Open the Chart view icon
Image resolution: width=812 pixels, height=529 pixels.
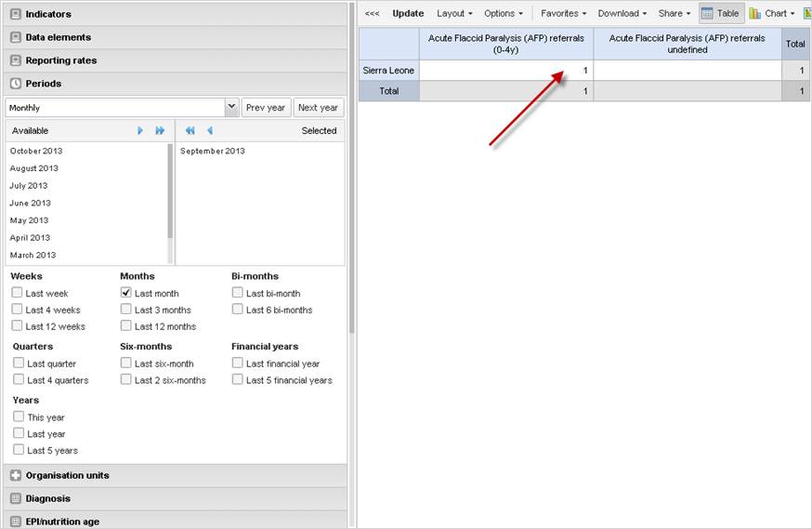click(755, 14)
